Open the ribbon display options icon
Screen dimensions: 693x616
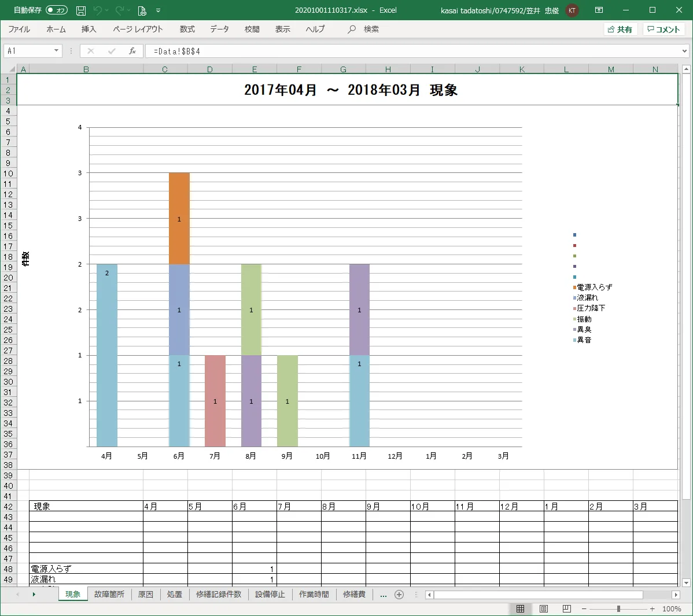tap(599, 10)
